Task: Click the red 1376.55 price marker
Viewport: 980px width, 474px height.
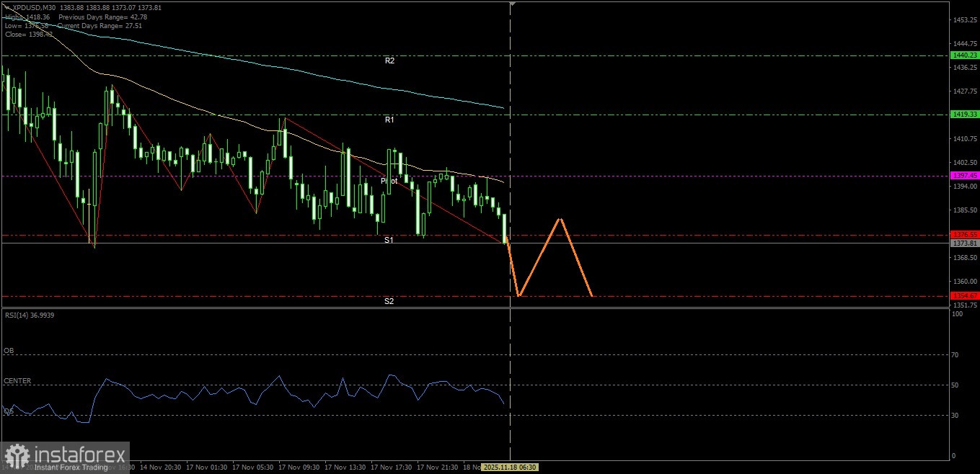Action: tap(964, 234)
